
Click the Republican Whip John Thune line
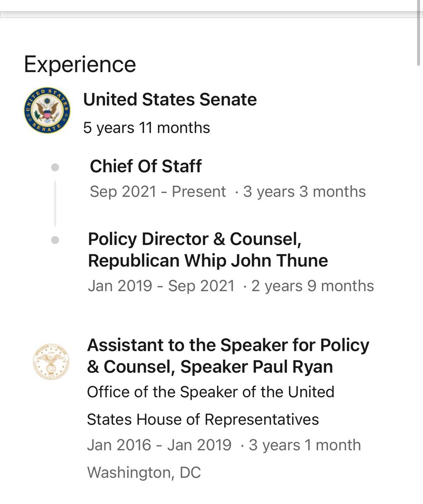(x=208, y=261)
